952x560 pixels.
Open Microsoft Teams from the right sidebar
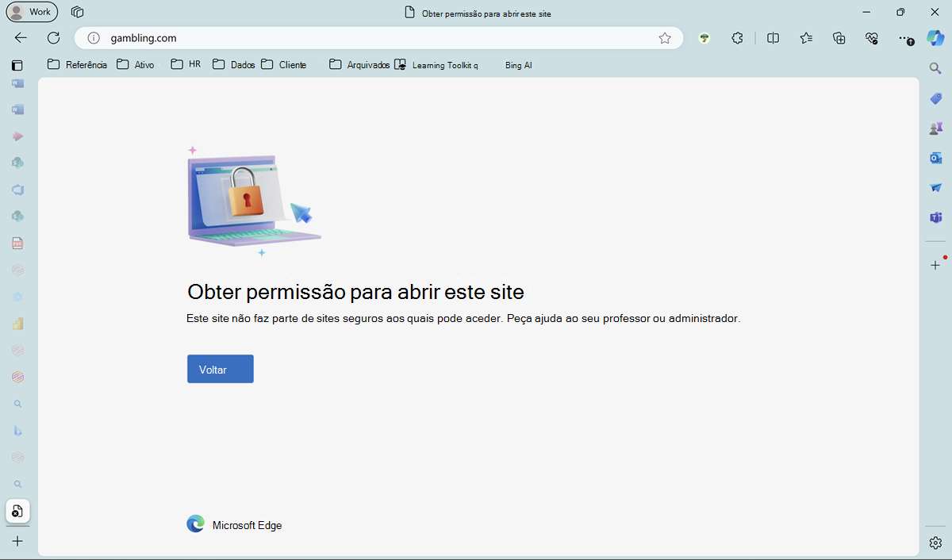pos(935,217)
